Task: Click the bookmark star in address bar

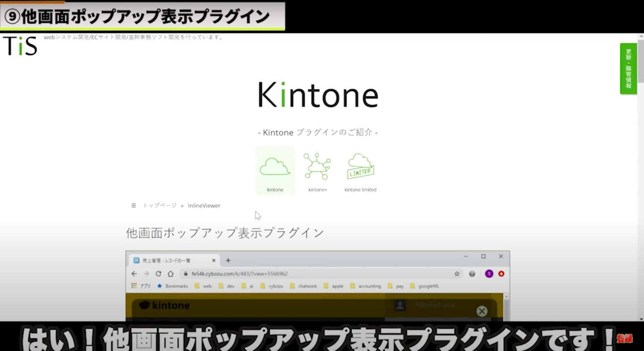Action: (457, 274)
